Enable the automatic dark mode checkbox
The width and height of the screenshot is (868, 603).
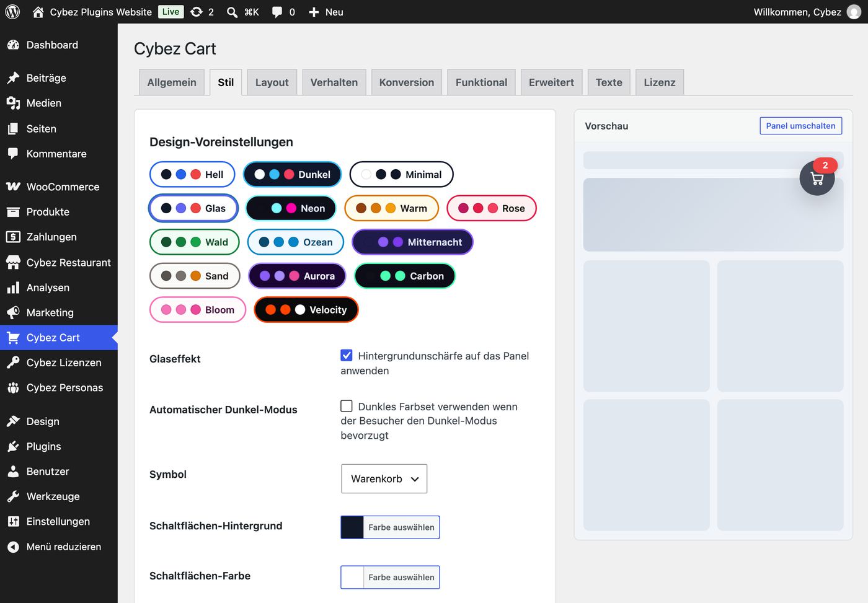click(x=347, y=406)
